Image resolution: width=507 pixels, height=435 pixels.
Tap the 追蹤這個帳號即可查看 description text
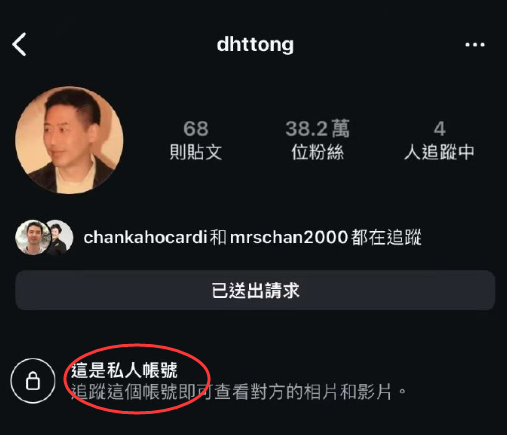pos(238,392)
